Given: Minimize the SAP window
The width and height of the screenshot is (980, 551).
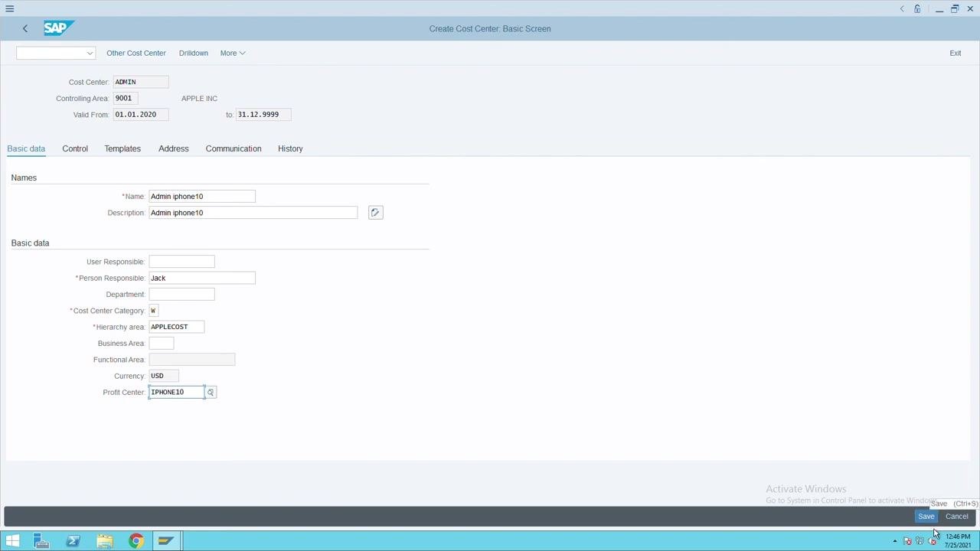Looking at the screenshot, I should coord(939,9).
